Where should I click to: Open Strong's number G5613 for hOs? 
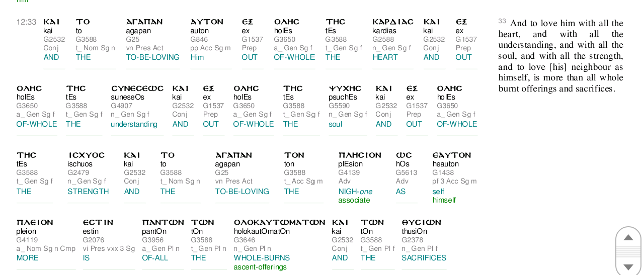406,173
